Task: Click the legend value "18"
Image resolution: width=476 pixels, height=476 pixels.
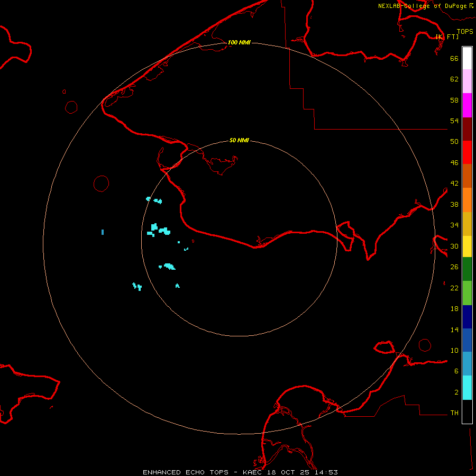Action: click(x=454, y=309)
